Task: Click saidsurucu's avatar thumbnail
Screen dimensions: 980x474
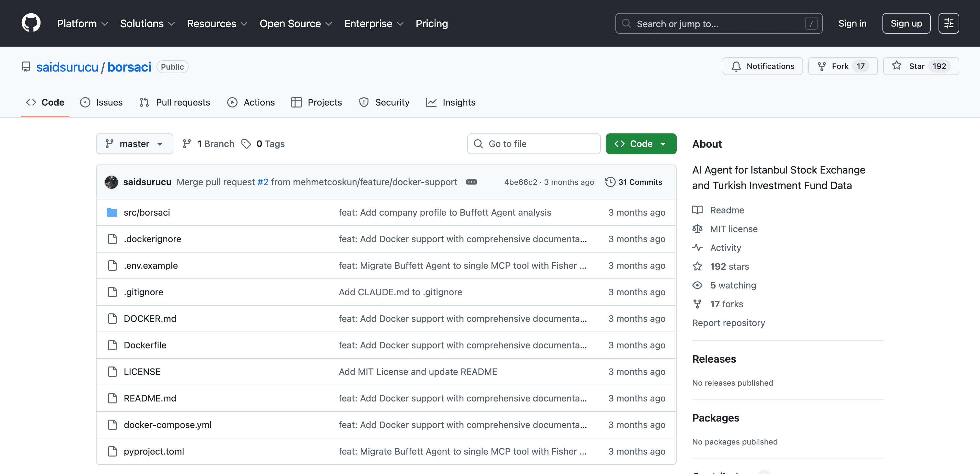Action: 111,182
